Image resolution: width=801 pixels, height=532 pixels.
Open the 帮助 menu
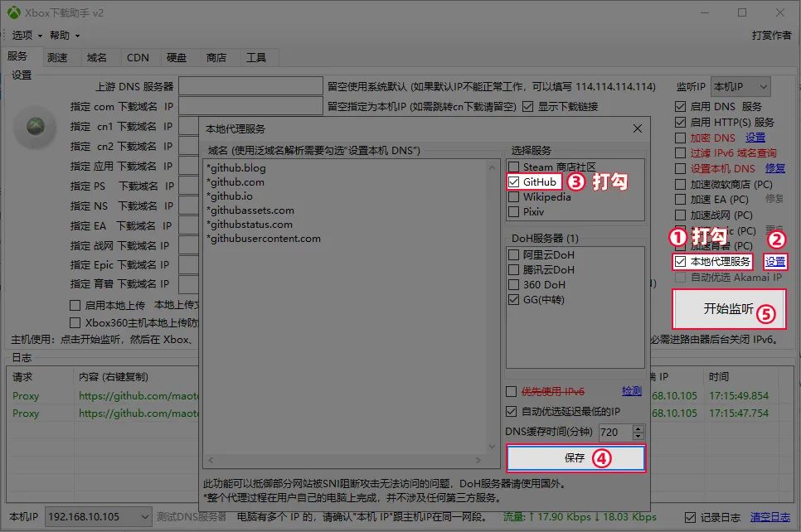pyautogui.click(x=64, y=36)
